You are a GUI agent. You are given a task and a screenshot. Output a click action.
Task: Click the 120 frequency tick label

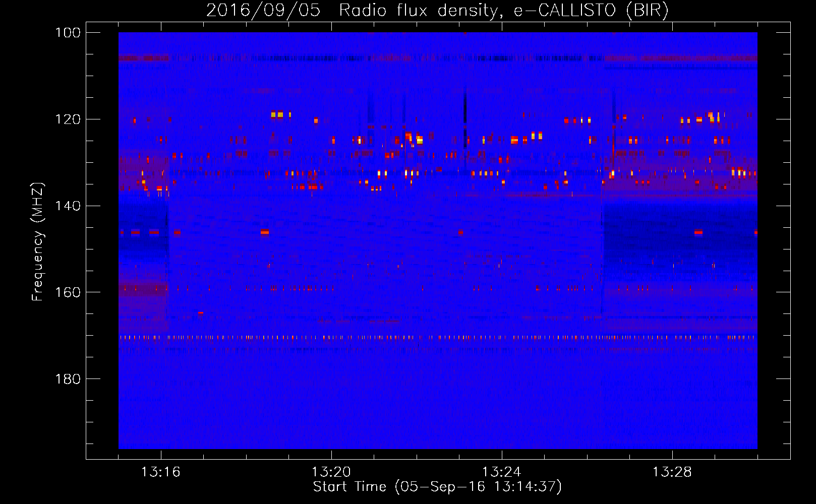coord(68,119)
